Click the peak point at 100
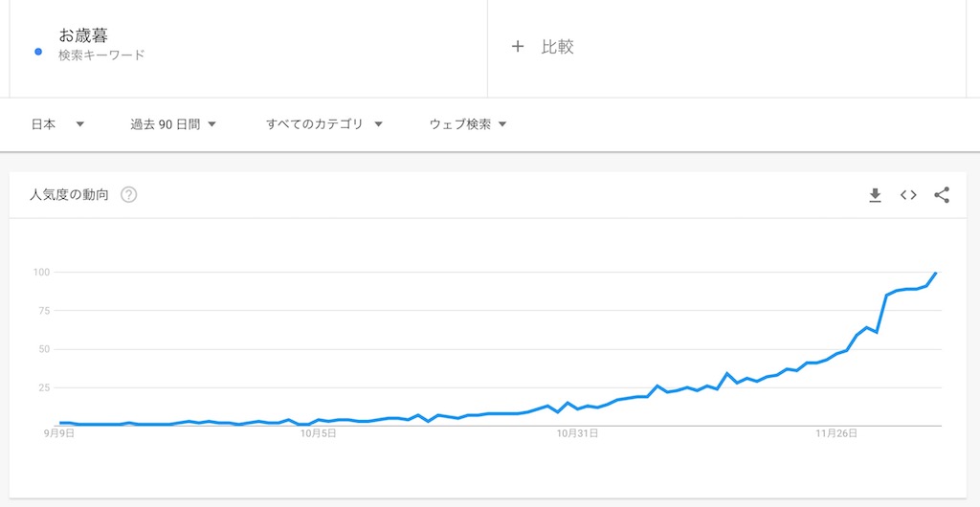This screenshot has height=507, width=980. tap(936, 273)
